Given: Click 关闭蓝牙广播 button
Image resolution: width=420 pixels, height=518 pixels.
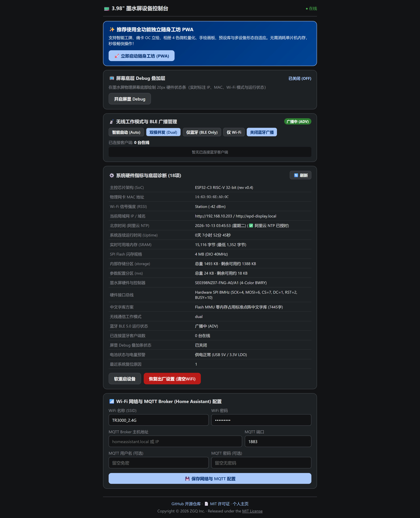Looking at the screenshot, I should point(262,132).
